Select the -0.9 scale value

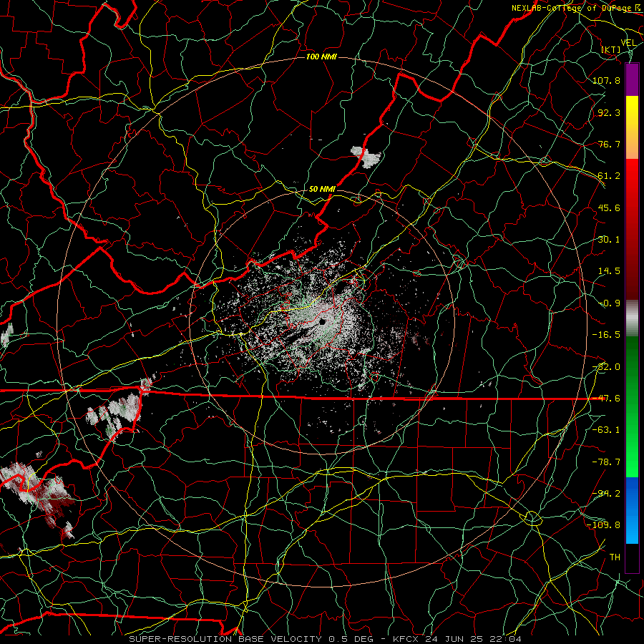click(610, 303)
